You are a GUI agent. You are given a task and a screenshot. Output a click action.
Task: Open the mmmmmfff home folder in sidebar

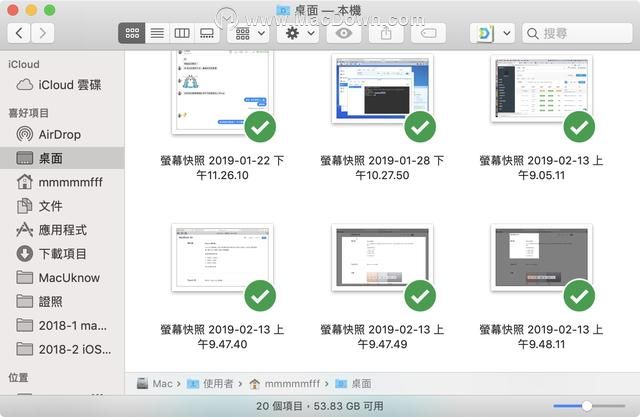62,182
